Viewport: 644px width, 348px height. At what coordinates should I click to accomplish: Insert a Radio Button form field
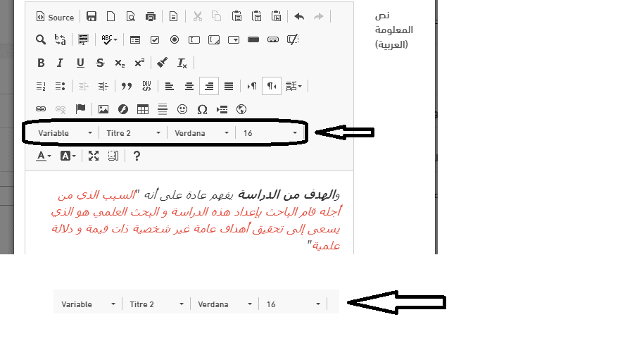coord(175,39)
